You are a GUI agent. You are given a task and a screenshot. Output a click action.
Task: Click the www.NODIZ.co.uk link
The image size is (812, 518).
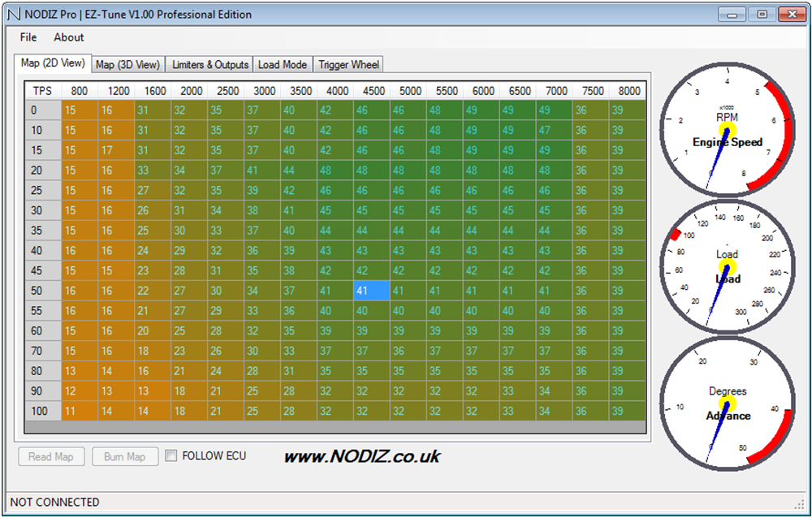(361, 456)
